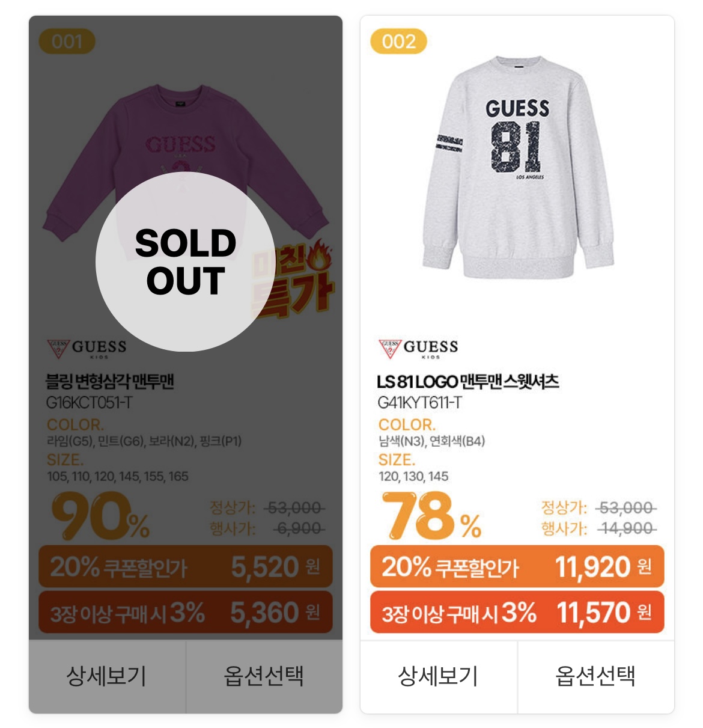Click the 78% discount badge
This screenshot has width=703, height=728.
pyautogui.click(x=431, y=516)
